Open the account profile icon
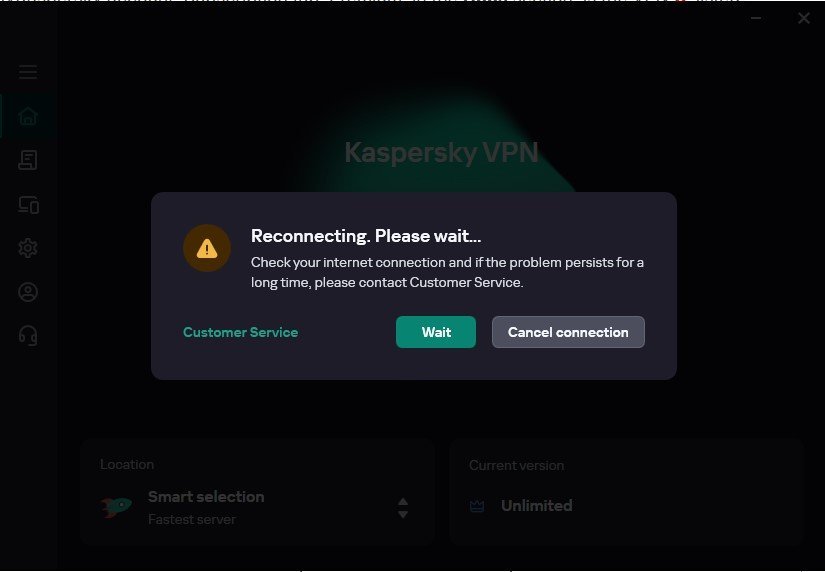 pos(28,292)
